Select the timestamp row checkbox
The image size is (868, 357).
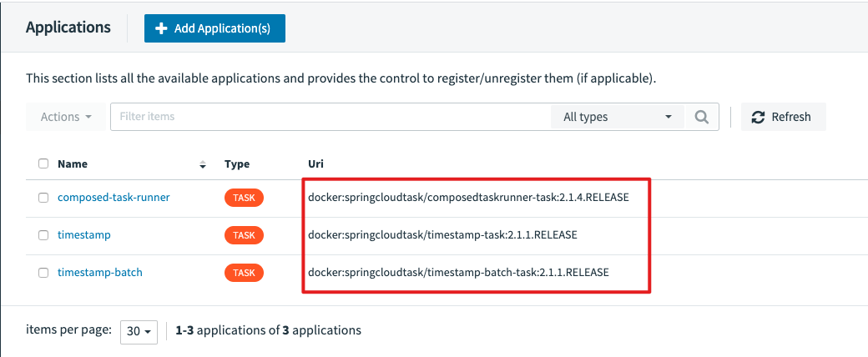click(43, 235)
